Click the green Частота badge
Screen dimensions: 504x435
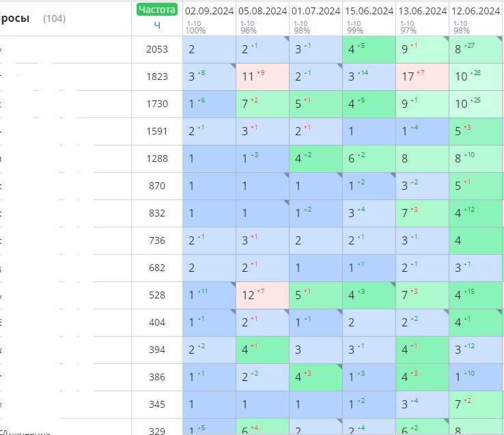(157, 10)
